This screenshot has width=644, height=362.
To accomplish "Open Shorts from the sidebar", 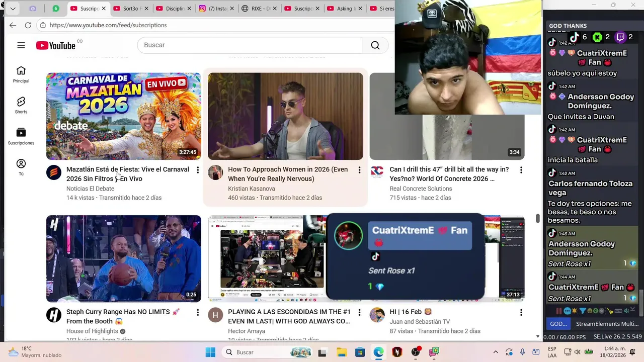I will [x=21, y=106].
